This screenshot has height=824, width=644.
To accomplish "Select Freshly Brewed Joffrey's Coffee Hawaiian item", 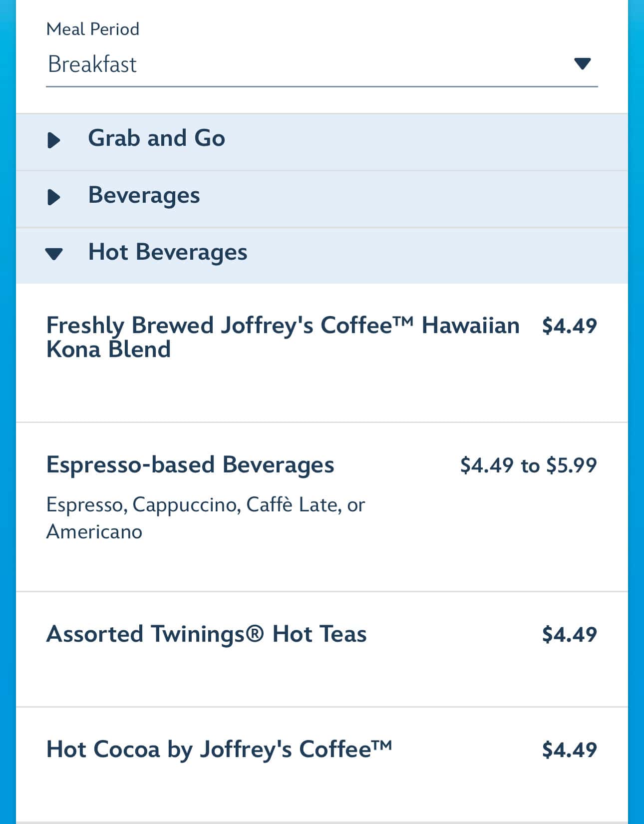I will click(283, 326).
